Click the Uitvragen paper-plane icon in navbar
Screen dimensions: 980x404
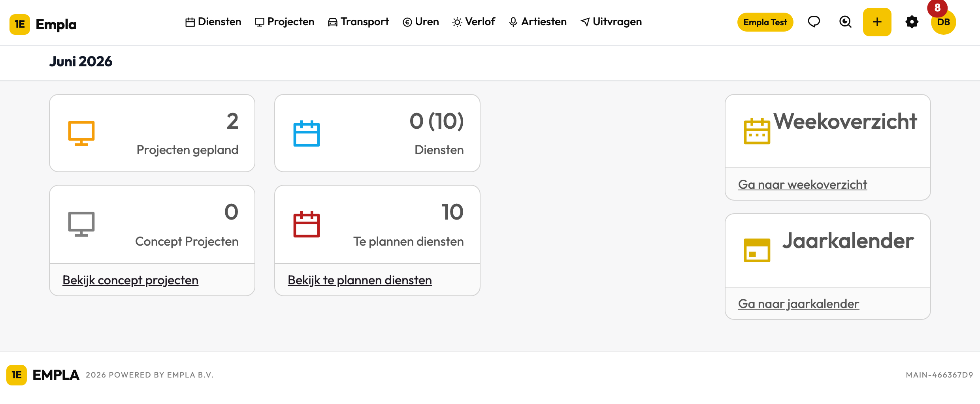[x=585, y=23]
